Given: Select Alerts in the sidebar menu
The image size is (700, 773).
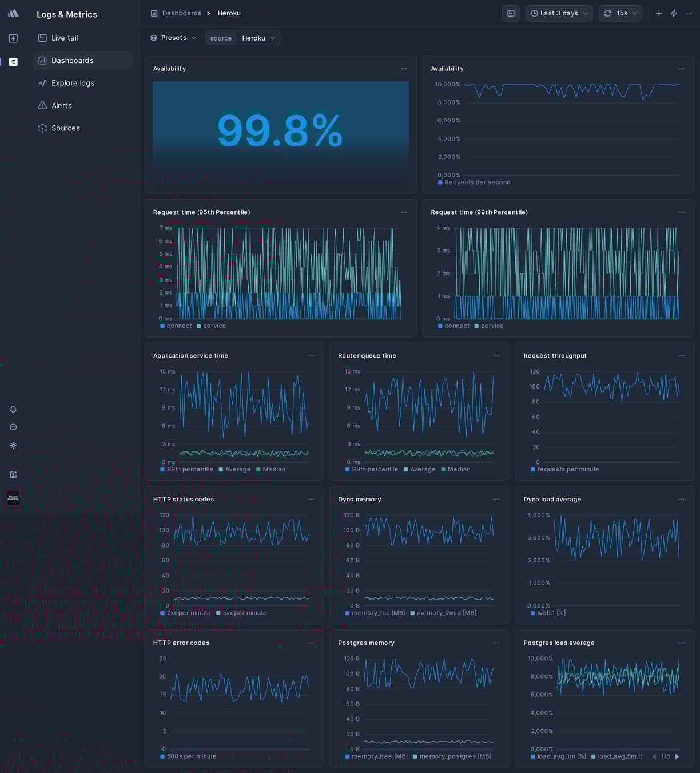Looking at the screenshot, I should 61,105.
